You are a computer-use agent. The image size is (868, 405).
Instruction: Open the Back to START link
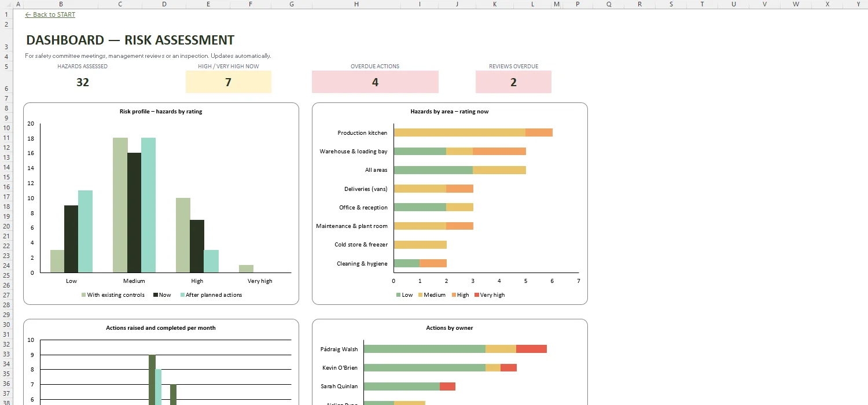50,14
